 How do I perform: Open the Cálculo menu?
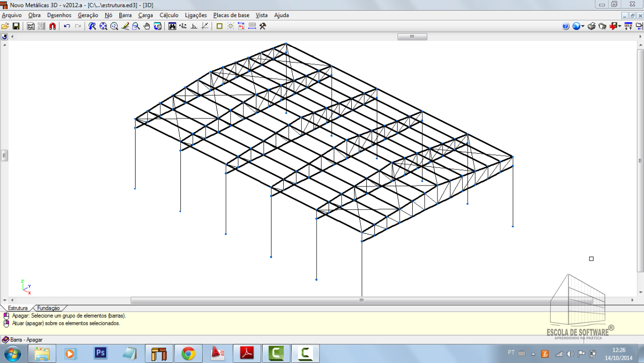coord(169,15)
